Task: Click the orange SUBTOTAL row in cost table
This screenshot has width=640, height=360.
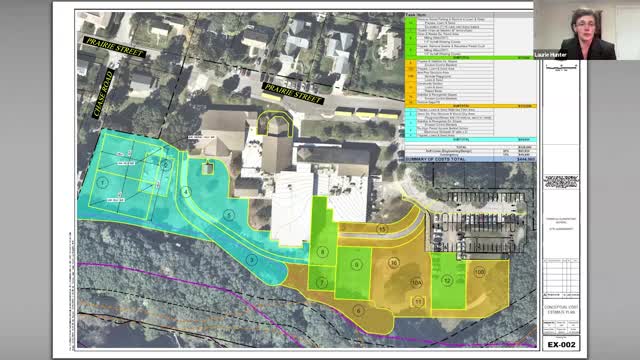Action: (x=470, y=106)
